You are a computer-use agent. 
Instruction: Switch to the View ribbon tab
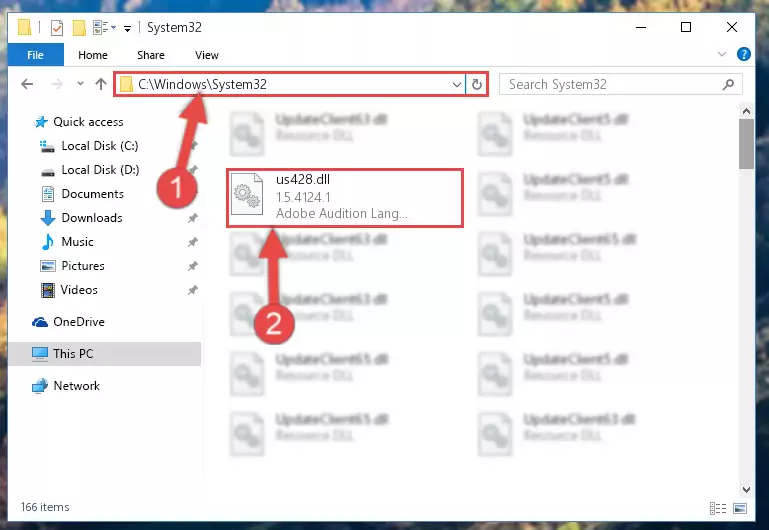pos(206,55)
